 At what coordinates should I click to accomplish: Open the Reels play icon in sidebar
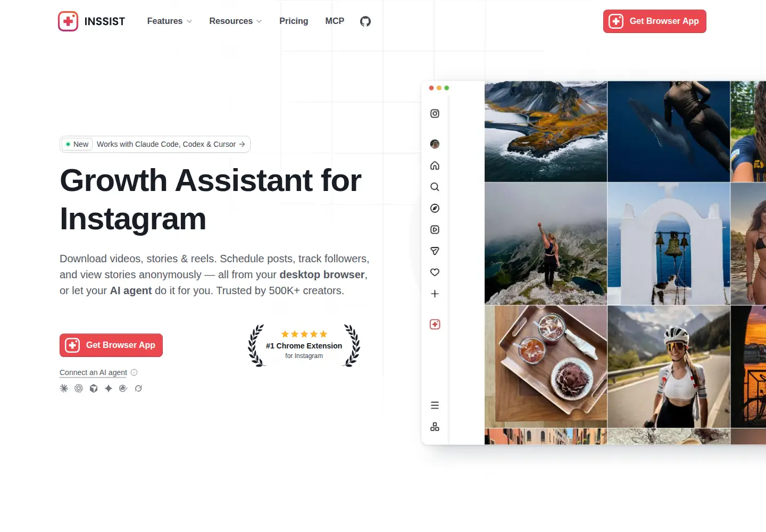pos(435,229)
